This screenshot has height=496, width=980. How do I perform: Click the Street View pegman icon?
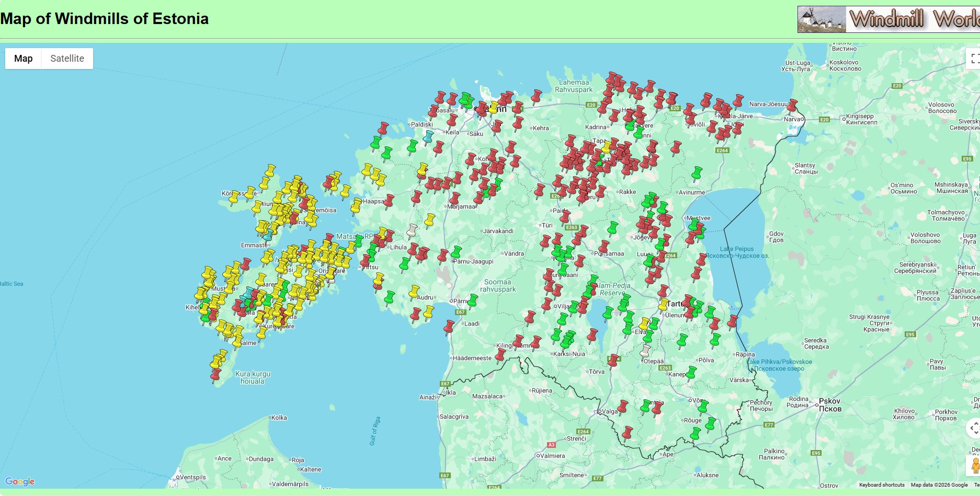[x=975, y=465]
